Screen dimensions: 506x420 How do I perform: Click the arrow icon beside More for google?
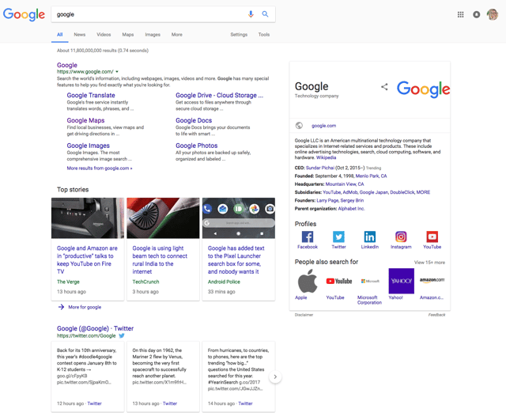(x=61, y=307)
